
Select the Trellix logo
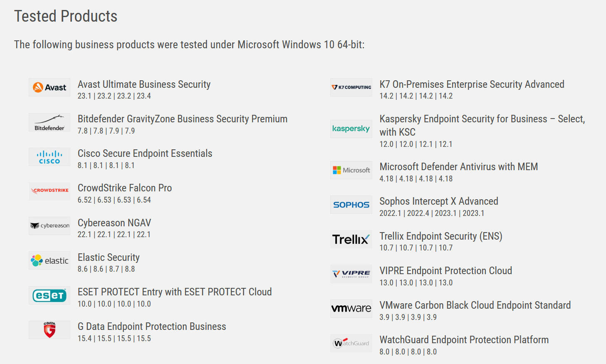click(351, 239)
